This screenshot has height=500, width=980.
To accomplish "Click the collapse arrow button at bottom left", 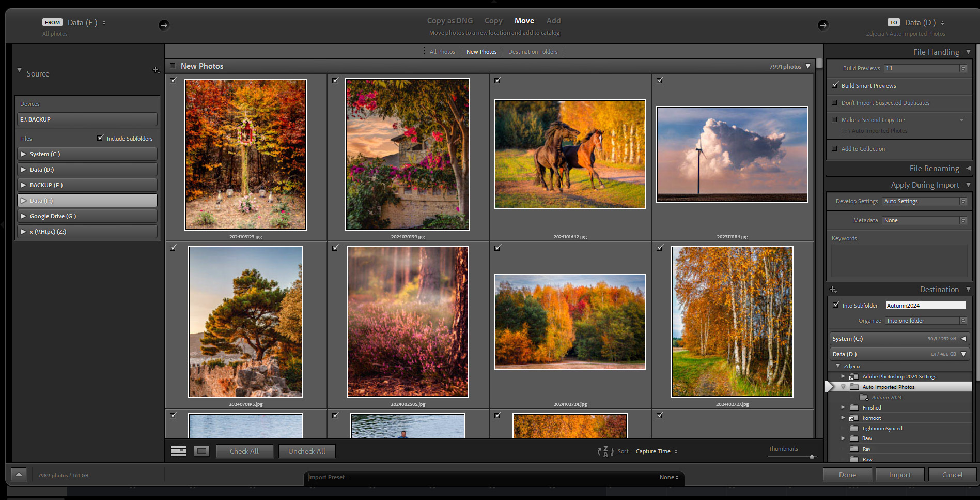I will [19, 475].
